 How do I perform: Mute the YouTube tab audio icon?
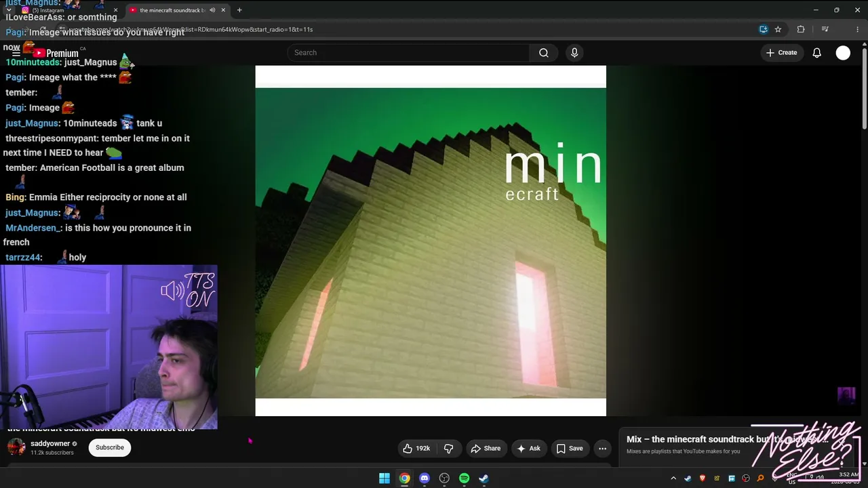(x=212, y=10)
